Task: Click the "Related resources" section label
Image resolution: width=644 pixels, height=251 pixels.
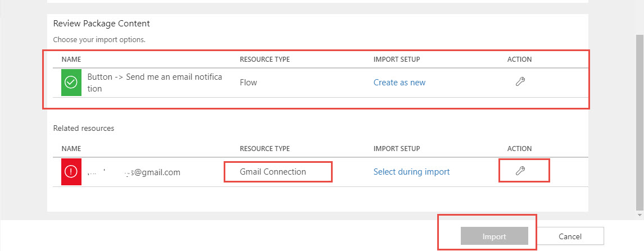Action: pos(84,128)
